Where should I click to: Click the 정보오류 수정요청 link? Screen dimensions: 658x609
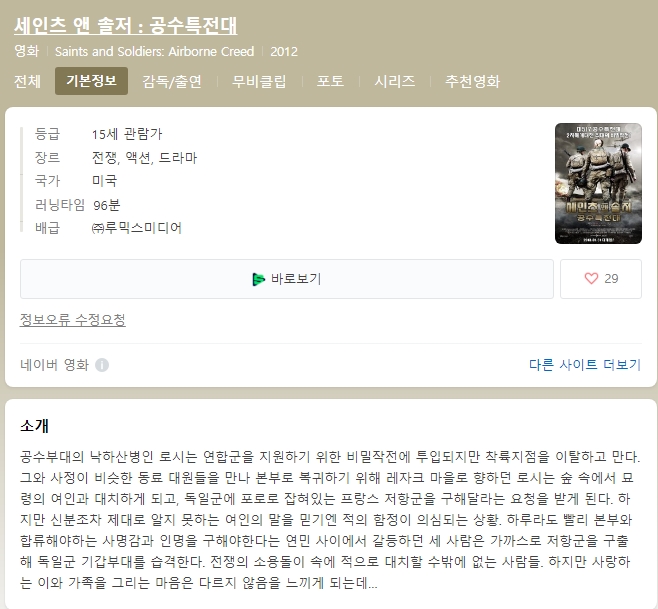[73, 320]
